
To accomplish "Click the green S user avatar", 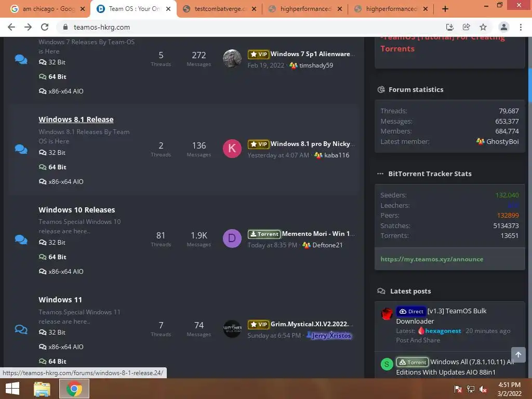I will click(387, 364).
